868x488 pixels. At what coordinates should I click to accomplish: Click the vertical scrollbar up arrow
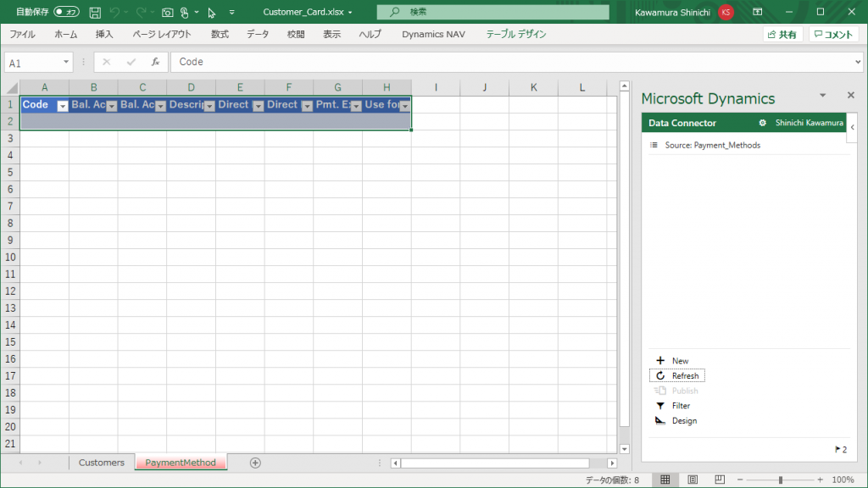(625, 86)
